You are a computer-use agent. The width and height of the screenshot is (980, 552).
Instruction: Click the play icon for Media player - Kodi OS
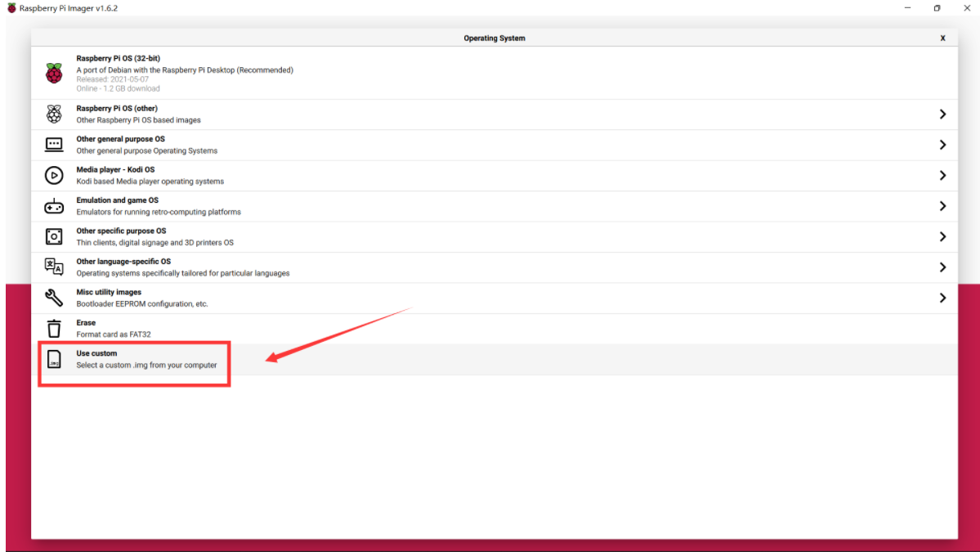[54, 175]
